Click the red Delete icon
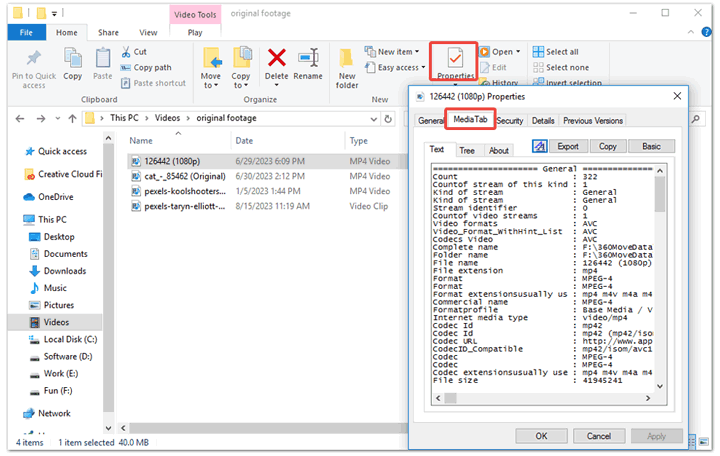This screenshot has height=456, width=720. pyautogui.click(x=277, y=58)
